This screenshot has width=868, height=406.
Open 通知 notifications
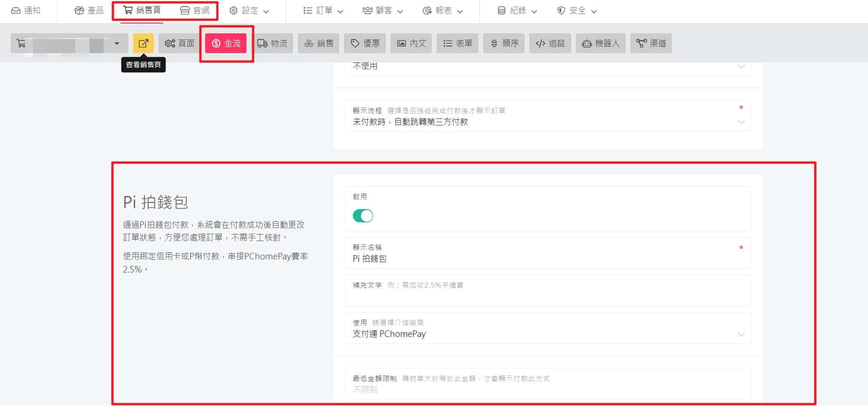[x=26, y=11]
